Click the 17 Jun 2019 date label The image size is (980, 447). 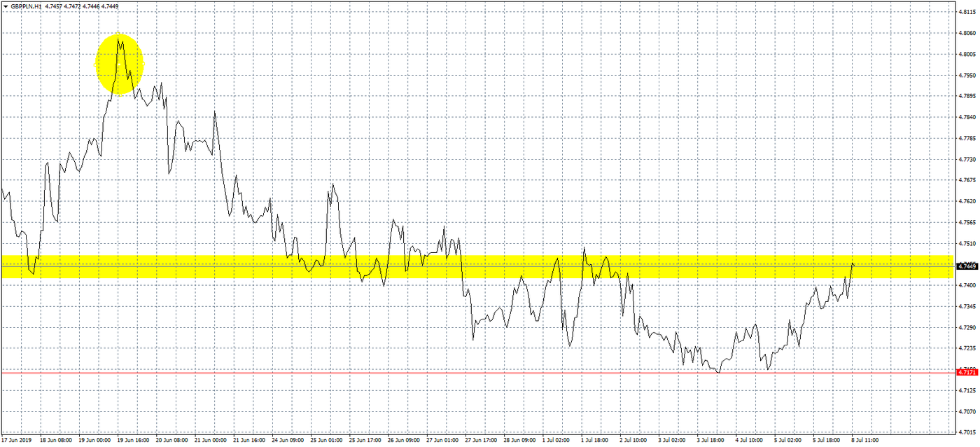pyautogui.click(x=17, y=441)
